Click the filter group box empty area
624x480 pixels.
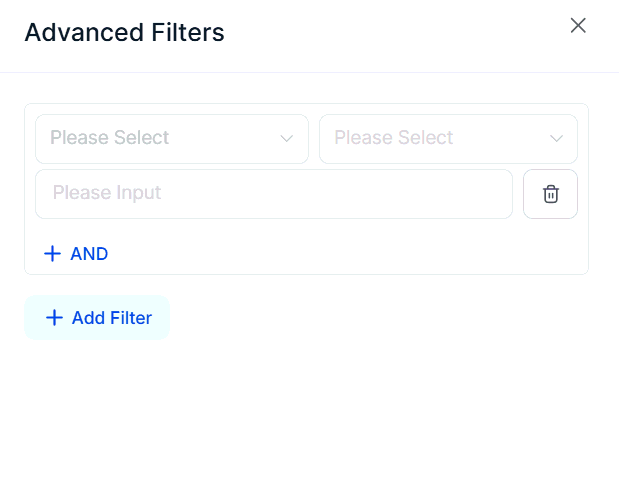click(x=350, y=253)
